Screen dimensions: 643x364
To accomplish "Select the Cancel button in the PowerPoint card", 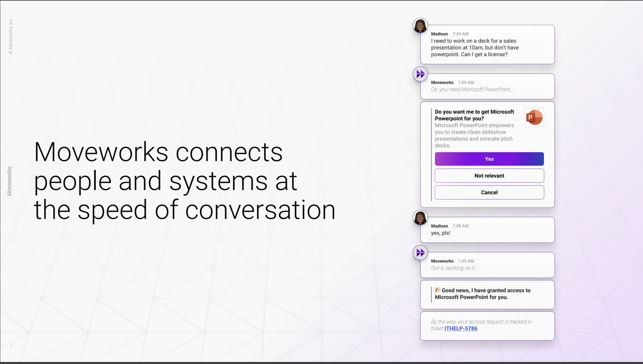I will pos(489,192).
